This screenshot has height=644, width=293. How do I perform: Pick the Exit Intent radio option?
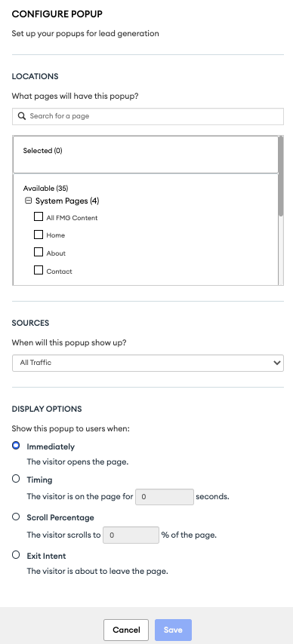point(16,555)
